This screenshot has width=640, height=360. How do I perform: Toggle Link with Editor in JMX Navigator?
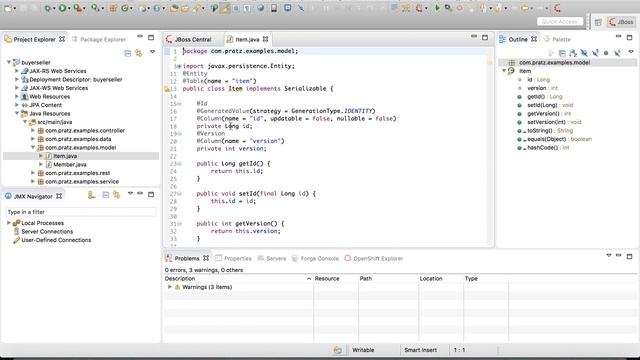pos(117,195)
